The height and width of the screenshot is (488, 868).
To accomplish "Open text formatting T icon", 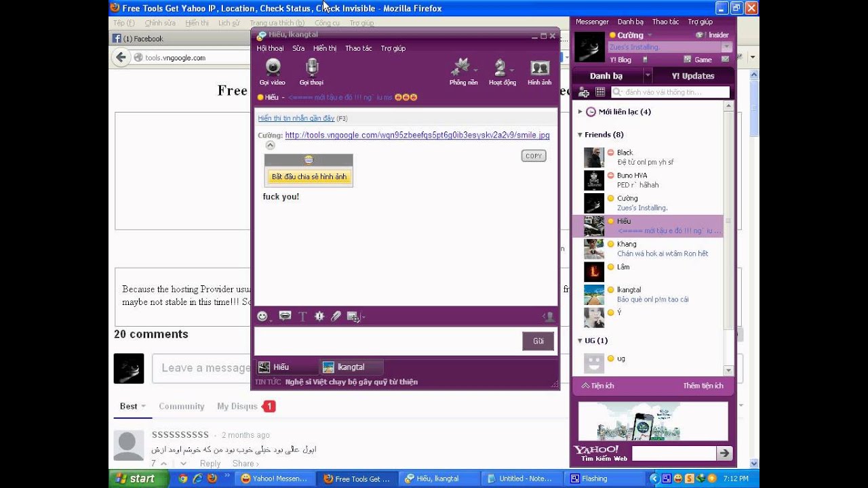I will (x=302, y=317).
